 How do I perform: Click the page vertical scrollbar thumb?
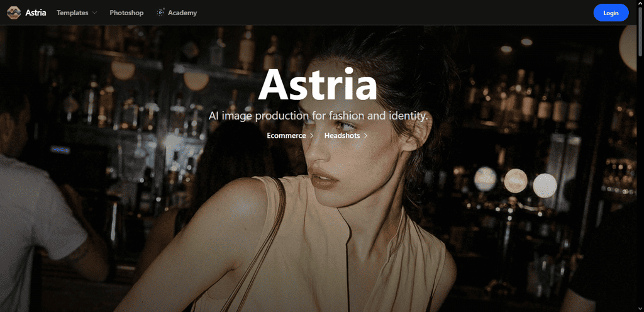pyautogui.click(x=640, y=31)
